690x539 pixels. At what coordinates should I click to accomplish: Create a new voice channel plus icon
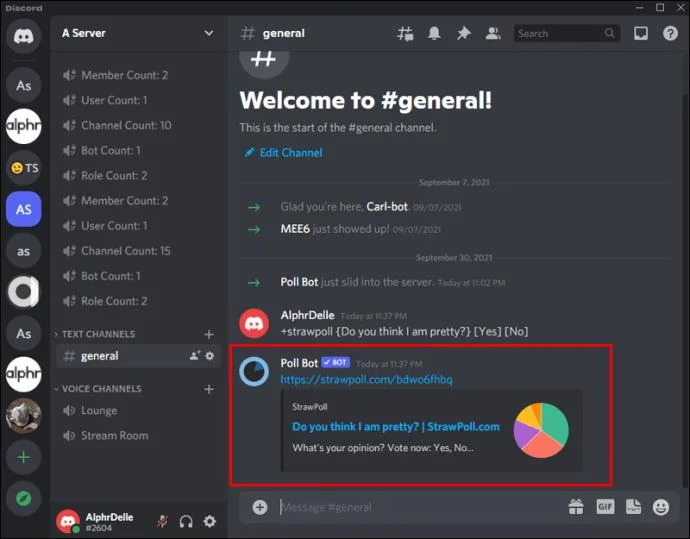(209, 389)
